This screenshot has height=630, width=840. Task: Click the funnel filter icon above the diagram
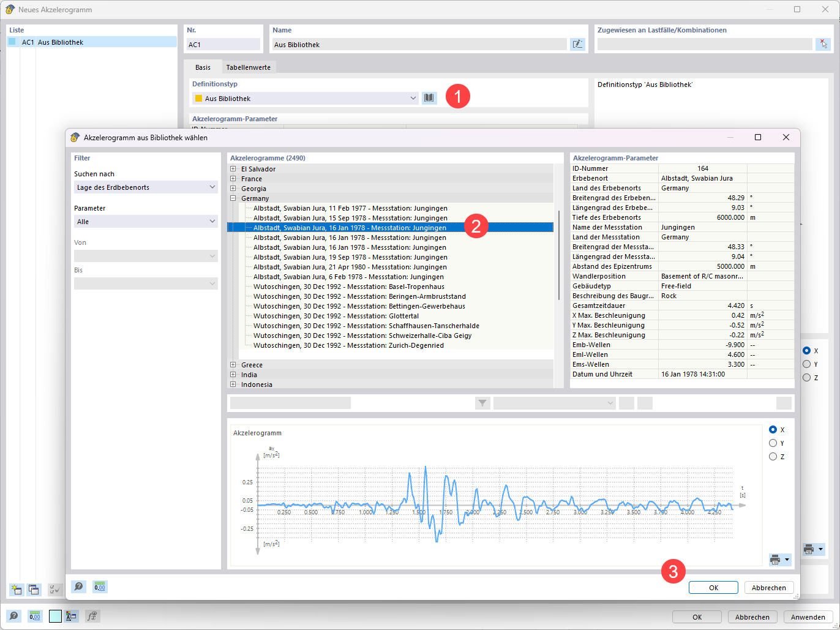(x=482, y=403)
